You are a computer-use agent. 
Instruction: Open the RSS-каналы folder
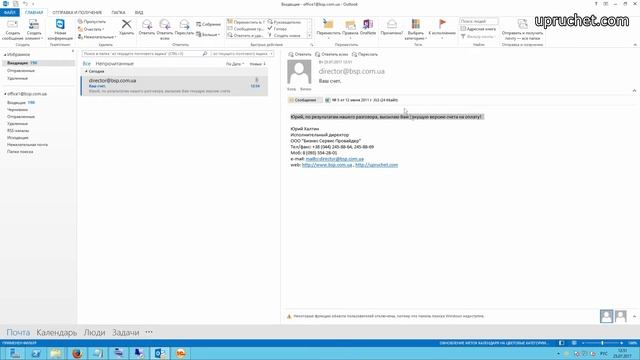point(18,131)
